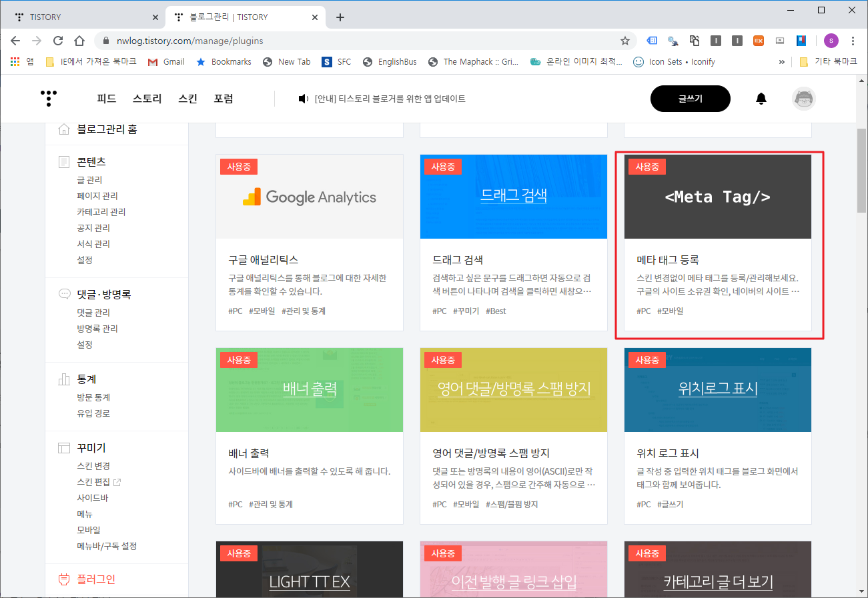The height and width of the screenshot is (598, 868).
Task: Click the Chrome profile 'S' avatar
Action: click(831, 41)
